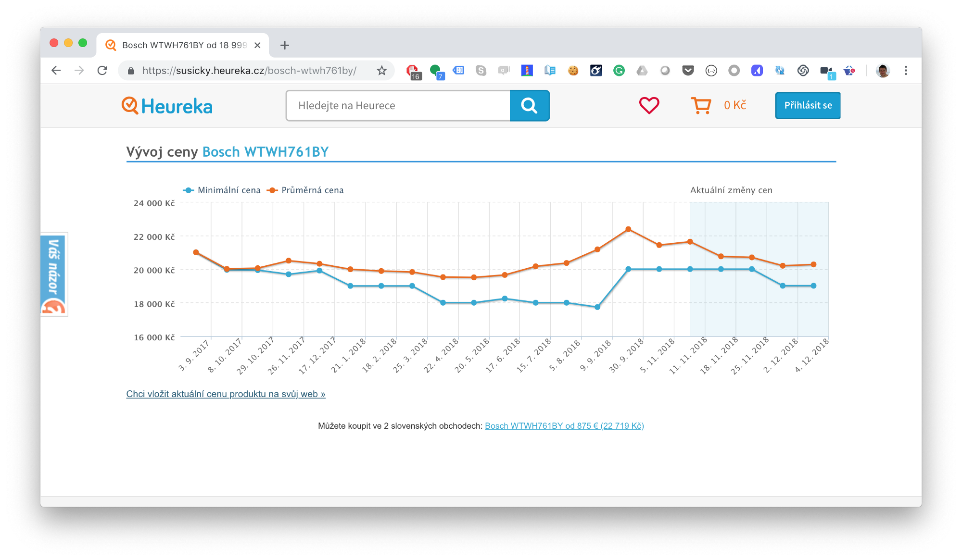The height and width of the screenshot is (560, 962).
Task: Bookmark this page with the star icon
Action: (381, 71)
